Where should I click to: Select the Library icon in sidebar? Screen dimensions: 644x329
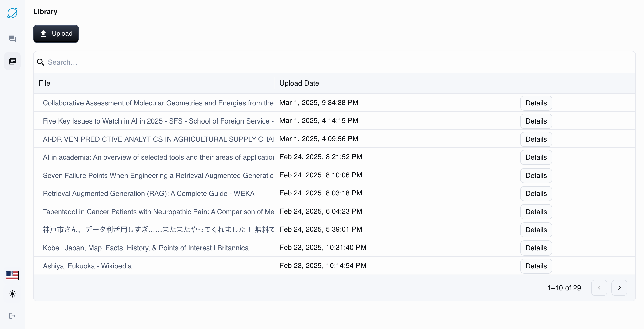12,61
